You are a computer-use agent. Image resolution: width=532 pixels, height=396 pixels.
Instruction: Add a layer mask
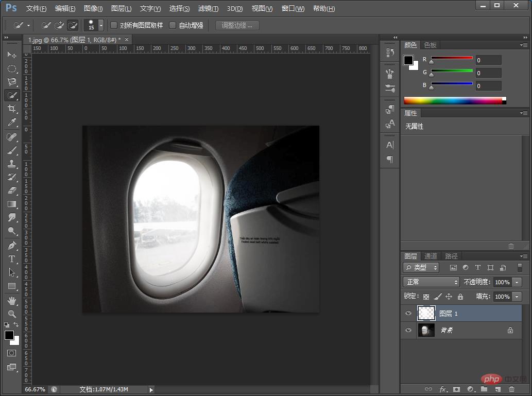[456, 389]
